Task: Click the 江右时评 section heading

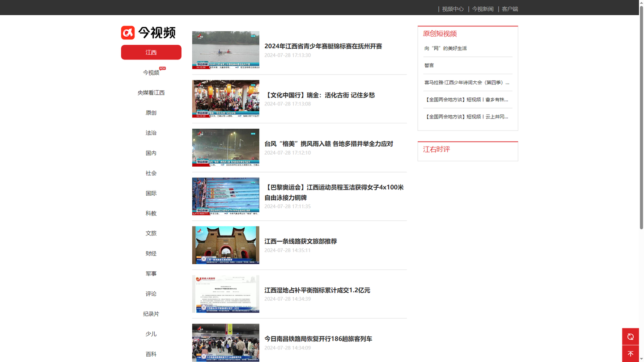Action: point(436,149)
